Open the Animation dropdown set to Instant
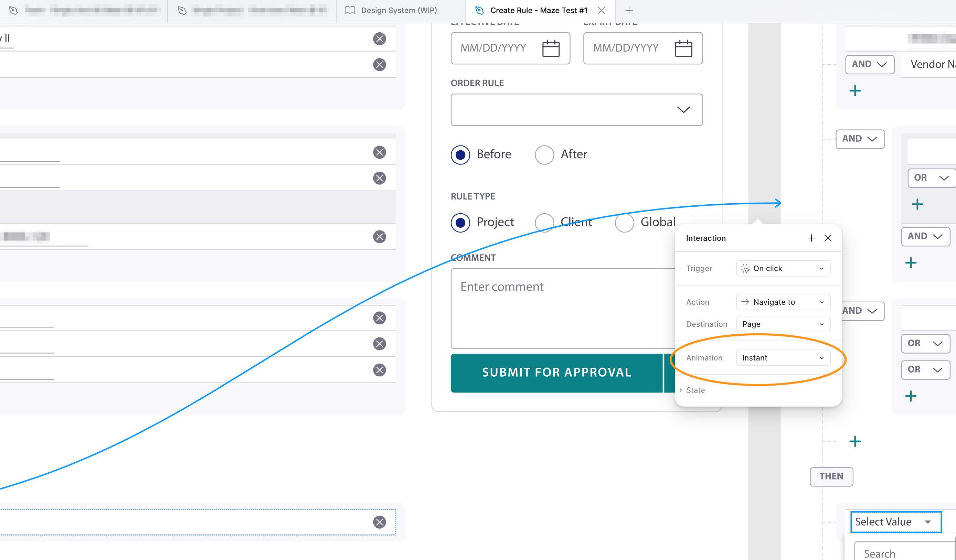The width and height of the screenshot is (956, 560). [783, 357]
